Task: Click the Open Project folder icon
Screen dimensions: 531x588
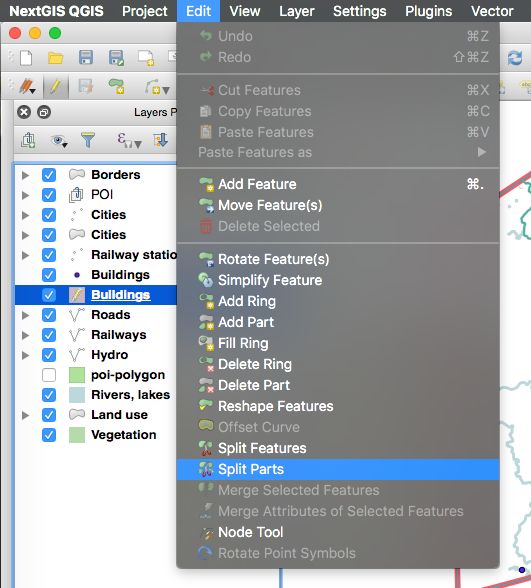Action: click(x=56, y=58)
